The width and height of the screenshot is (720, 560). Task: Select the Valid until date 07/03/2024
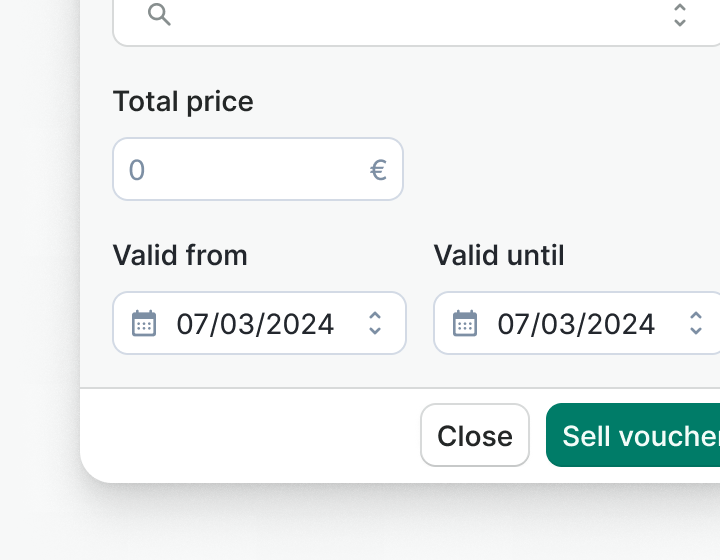point(576,324)
